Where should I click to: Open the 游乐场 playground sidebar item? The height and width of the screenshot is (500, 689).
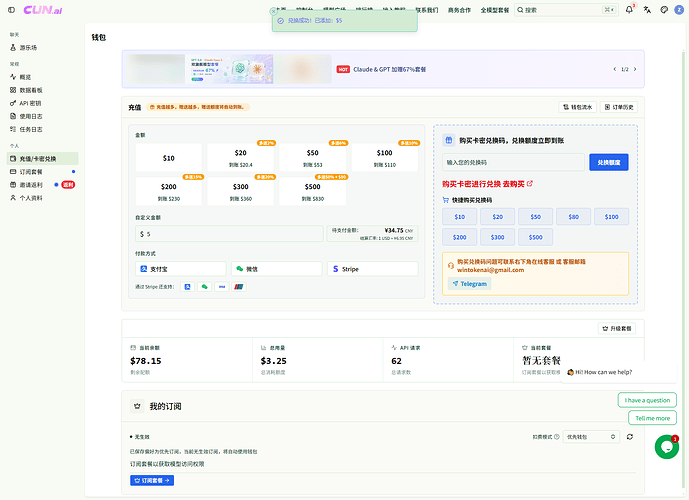tap(43, 47)
